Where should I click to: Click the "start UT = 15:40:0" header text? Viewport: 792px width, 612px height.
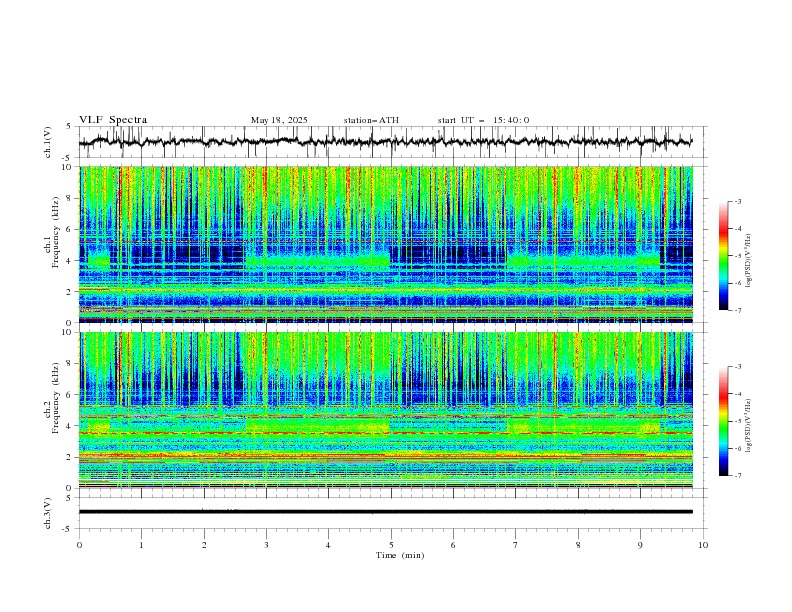[483, 120]
